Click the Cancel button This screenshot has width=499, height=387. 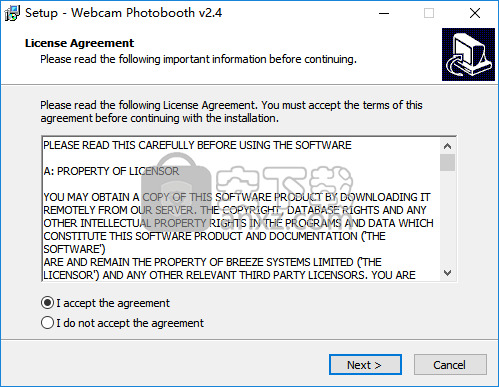point(450,365)
